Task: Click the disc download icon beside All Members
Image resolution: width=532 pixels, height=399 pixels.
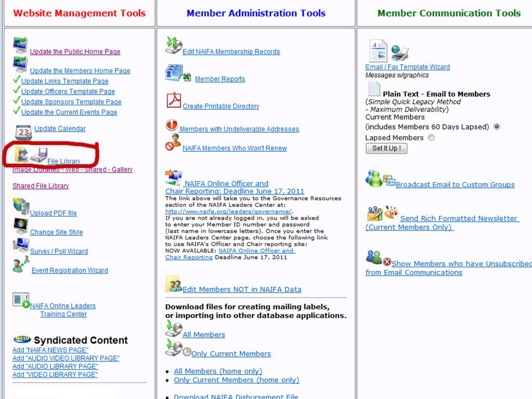Action: pyautogui.click(x=173, y=328)
